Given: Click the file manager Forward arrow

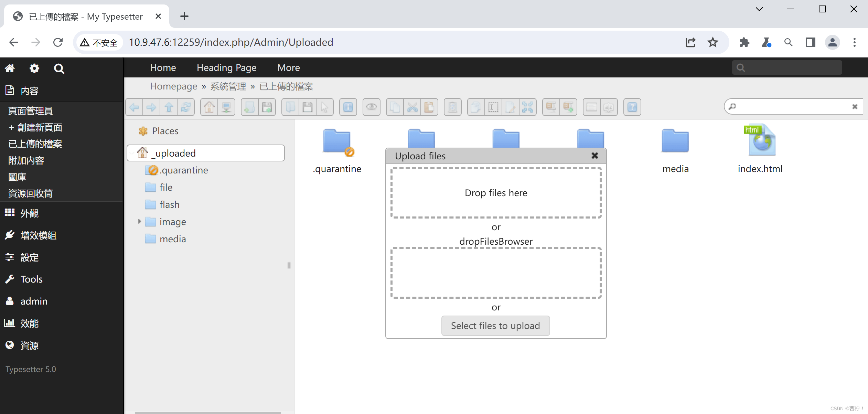Looking at the screenshot, I should (x=151, y=107).
